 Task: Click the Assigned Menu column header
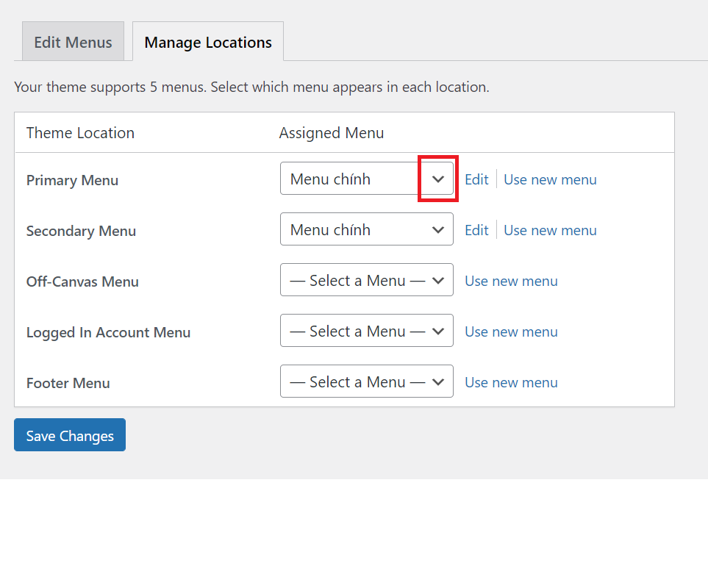point(332,133)
